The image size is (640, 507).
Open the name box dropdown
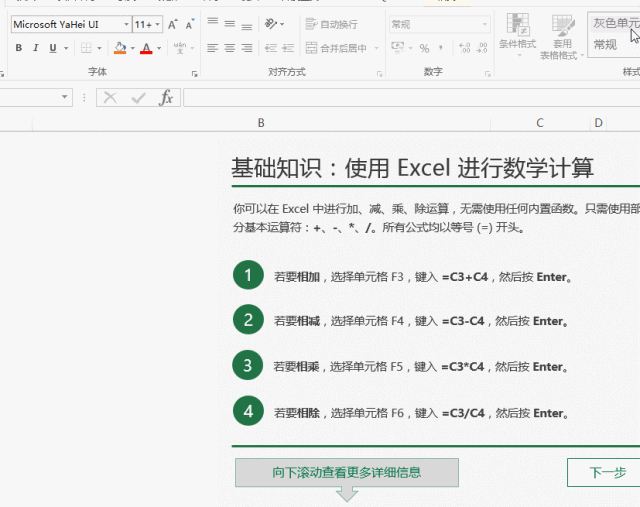pyautogui.click(x=64, y=97)
